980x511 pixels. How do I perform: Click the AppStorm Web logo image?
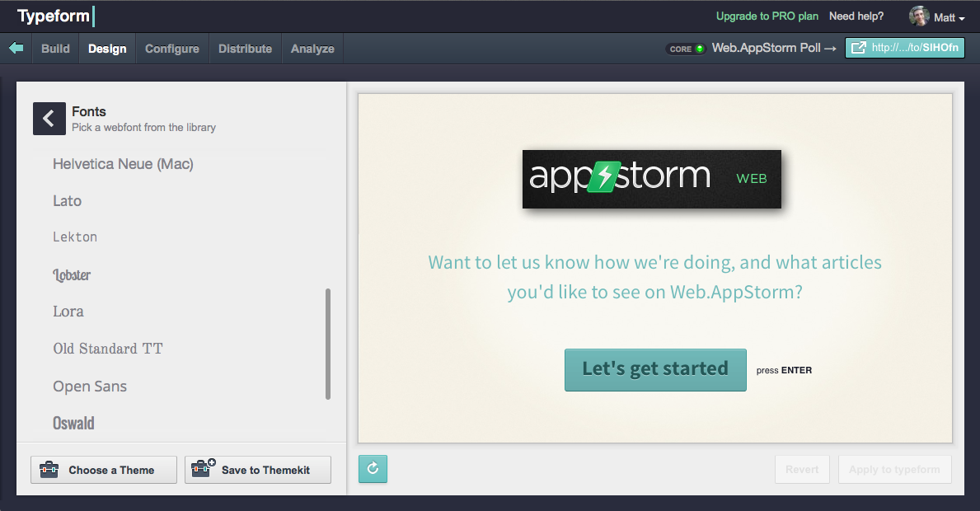point(652,180)
